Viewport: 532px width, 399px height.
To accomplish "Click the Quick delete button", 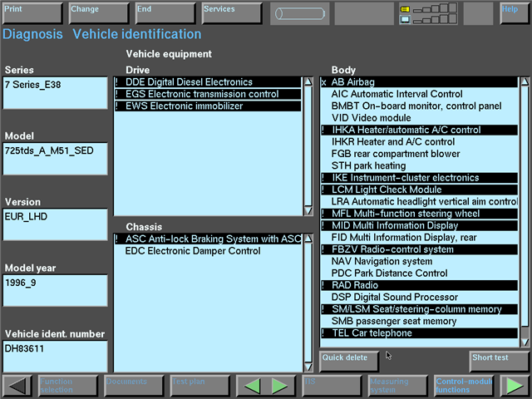I will [349, 362].
